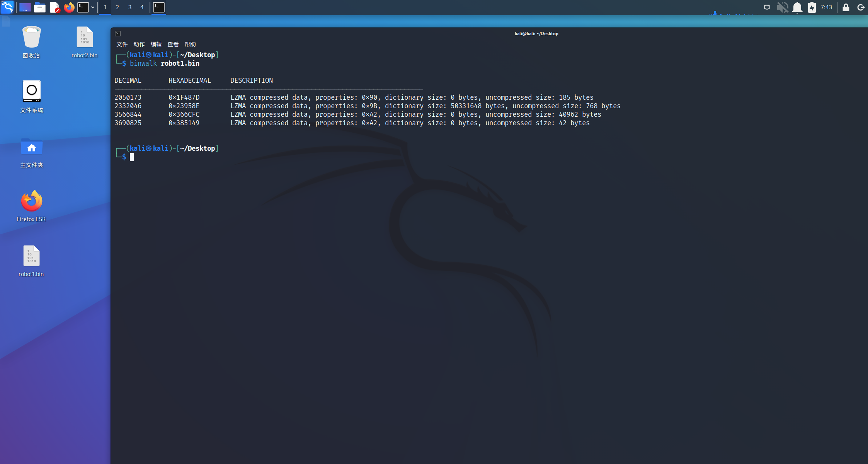Switch to workspace 2

(x=117, y=7)
